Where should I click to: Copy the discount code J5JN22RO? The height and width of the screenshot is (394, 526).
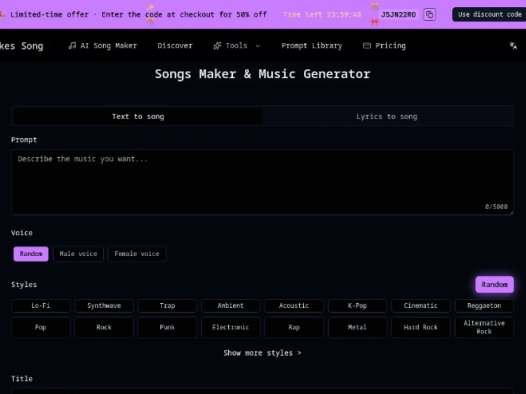point(429,14)
